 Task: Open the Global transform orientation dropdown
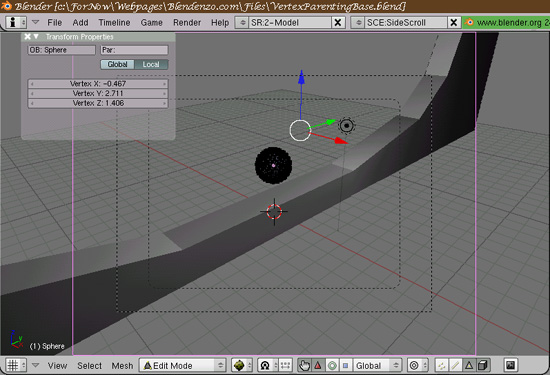pos(377,366)
